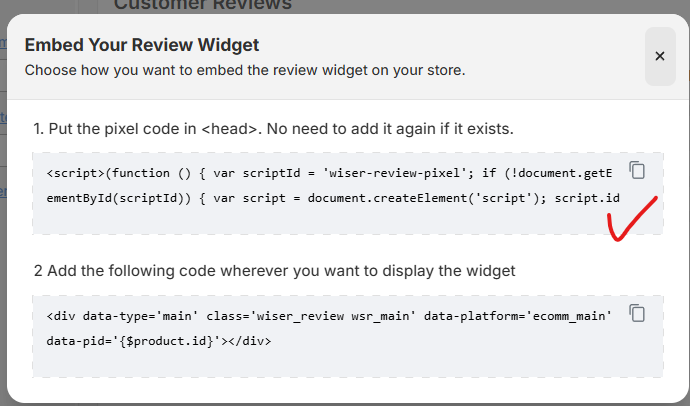
Task: Click the 'Customer Reviews' heading behind the dialog
Action: [x=202, y=5]
